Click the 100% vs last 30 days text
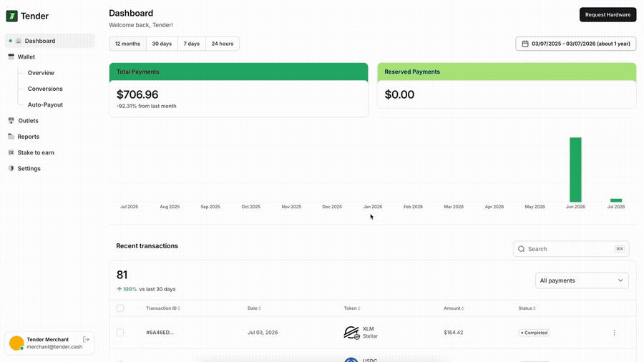 tap(146, 289)
